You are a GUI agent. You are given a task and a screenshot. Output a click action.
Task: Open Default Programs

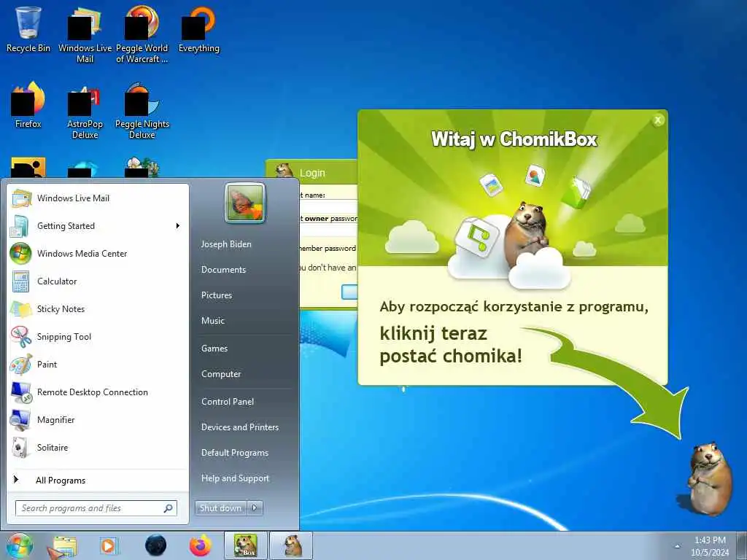pos(235,453)
